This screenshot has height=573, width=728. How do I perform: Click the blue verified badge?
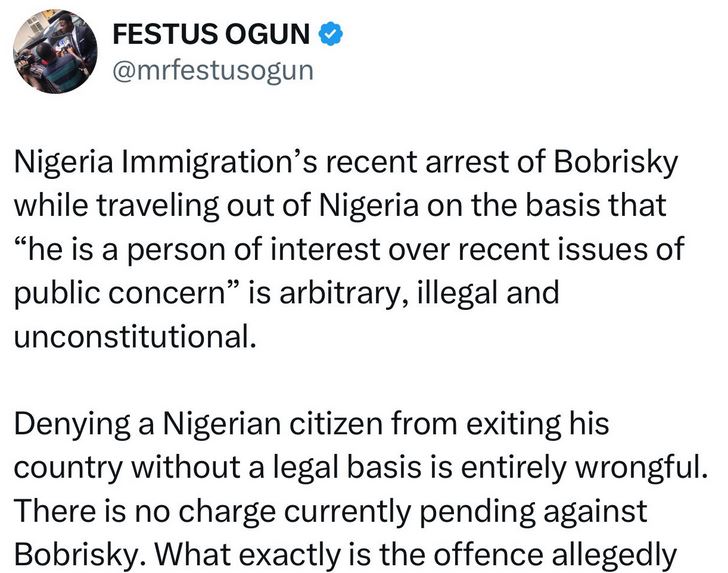pos(330,35)
